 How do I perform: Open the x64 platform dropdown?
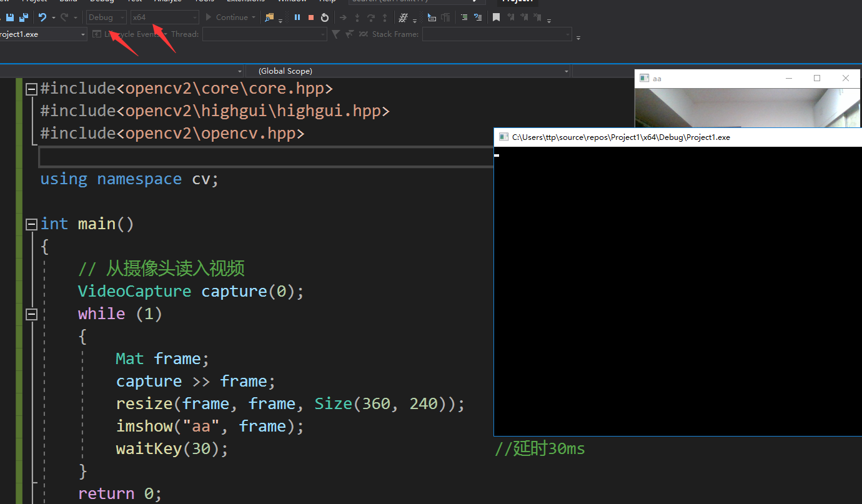(164, 17)
